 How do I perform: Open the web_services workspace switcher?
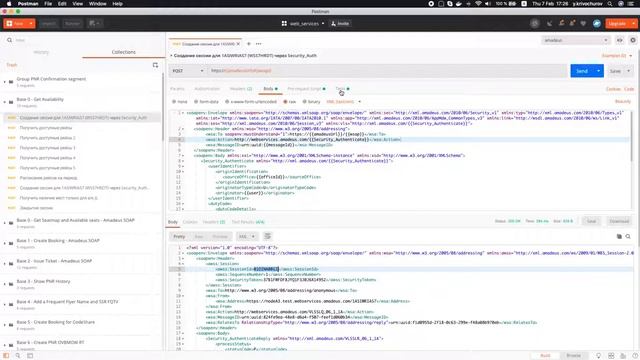coord(303,24)
